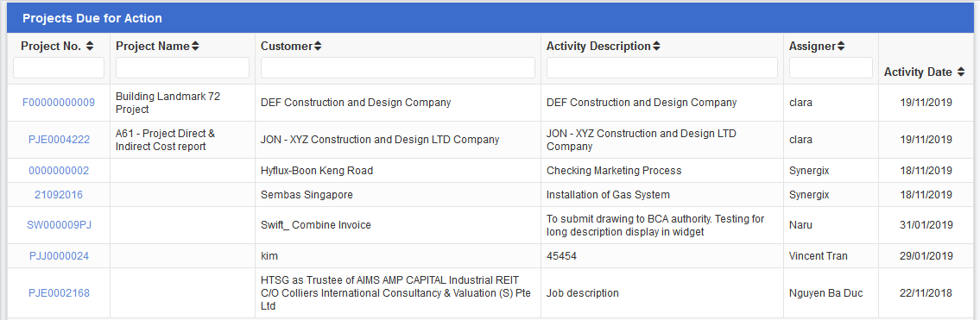Select 'HTSG as Trustee of AIMS AMP CAPITAL' customer
The image size is (980, 320).
click(395, 293)
